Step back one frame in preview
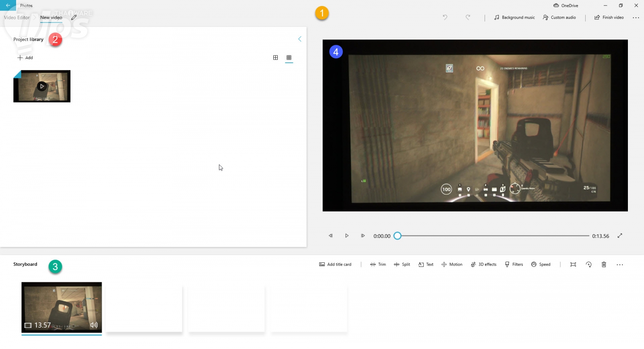This screenshot has width=644, height=349. [330, 236]
